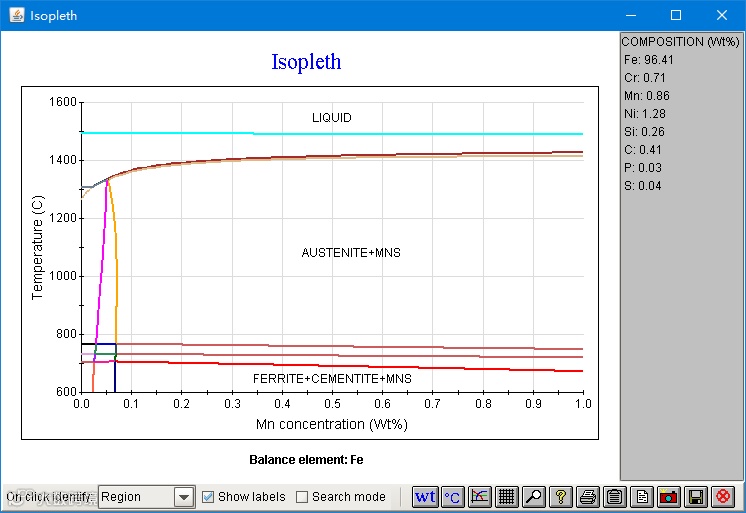Click the LIQUID region label
The image size is (746, 513).
332,118
